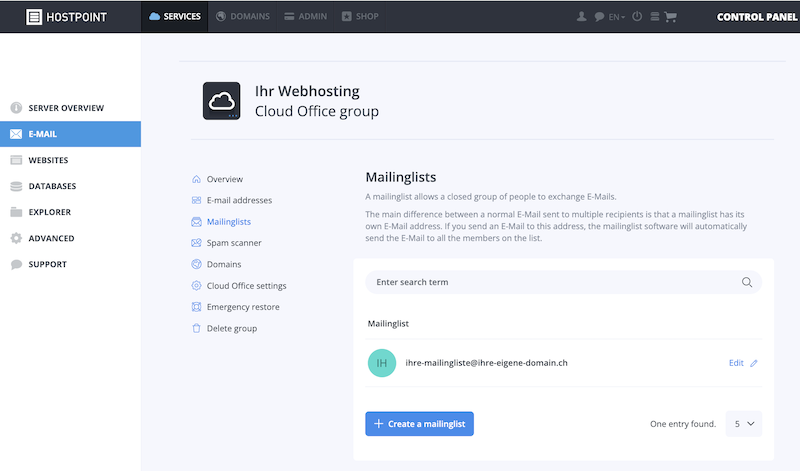Open Websites in the sidebar

(70, 160)
